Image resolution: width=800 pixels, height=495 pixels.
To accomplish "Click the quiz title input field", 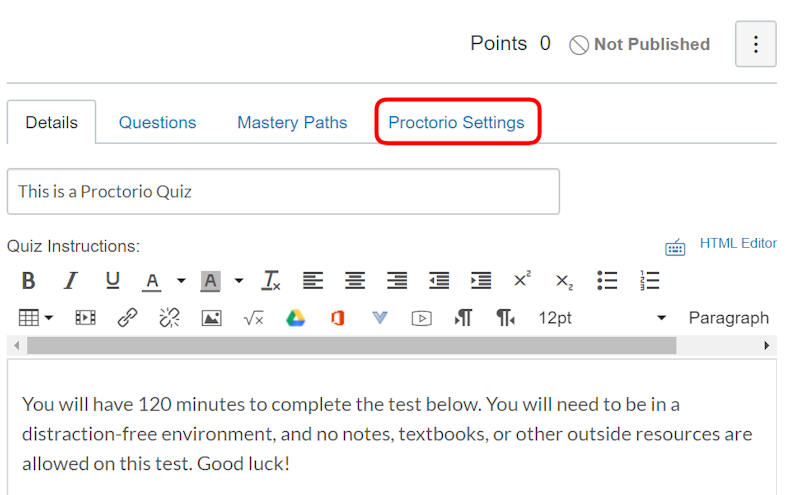I will pyautogui.click(x=283, y=191).
